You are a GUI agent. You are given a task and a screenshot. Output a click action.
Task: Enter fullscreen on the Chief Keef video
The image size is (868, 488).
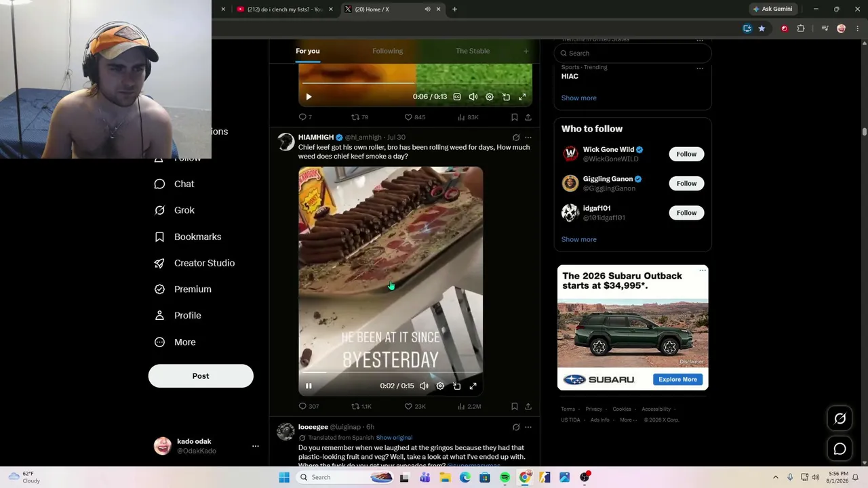pos(473,386)
